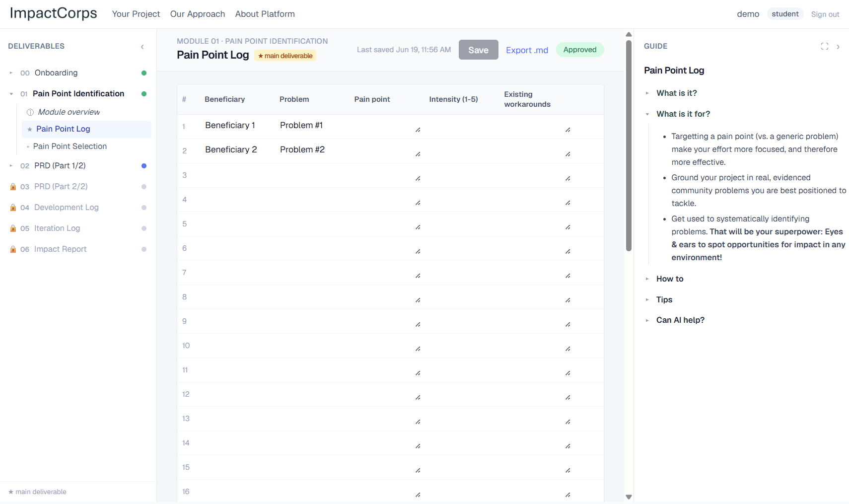Collapse the Guide panel right chevron
The image size is (849, 504).
(838, 47)
